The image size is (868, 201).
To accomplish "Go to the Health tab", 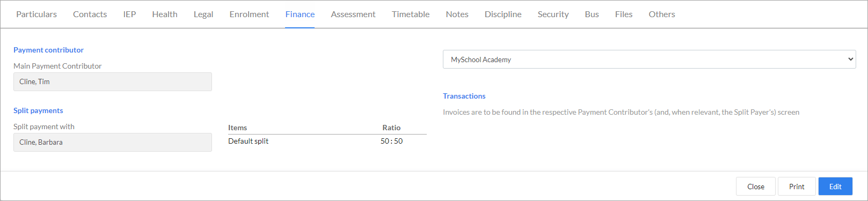I will [165, 14].
